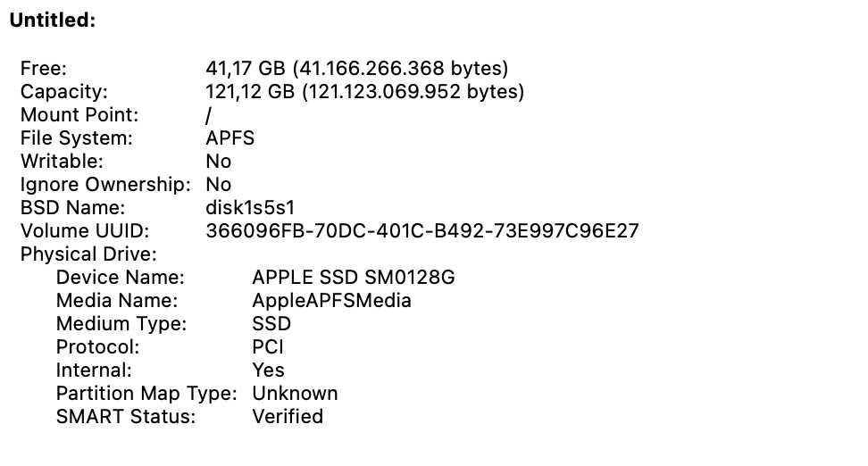
Task: Click the APFS file system value
Action: pyautogui.click(x=230, y=137)
